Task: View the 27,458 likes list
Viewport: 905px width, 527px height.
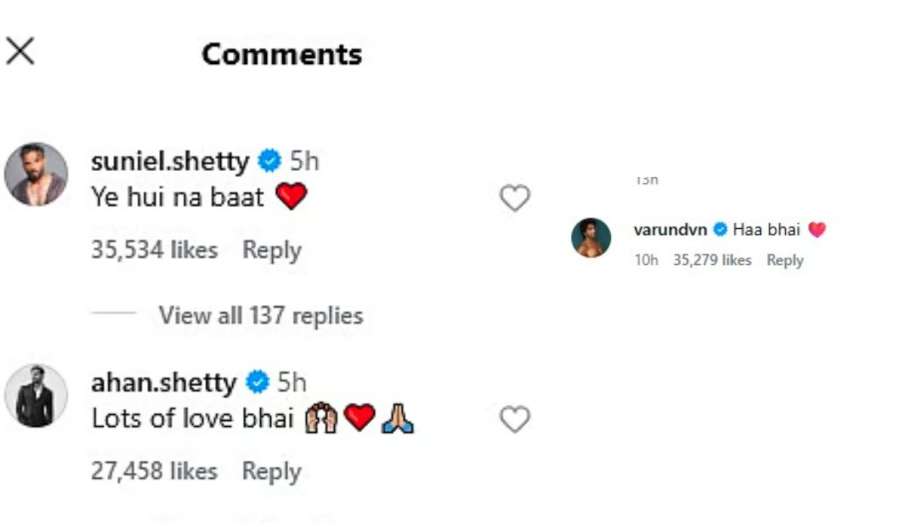Action: pyautogui.click(x=154, y=471)
